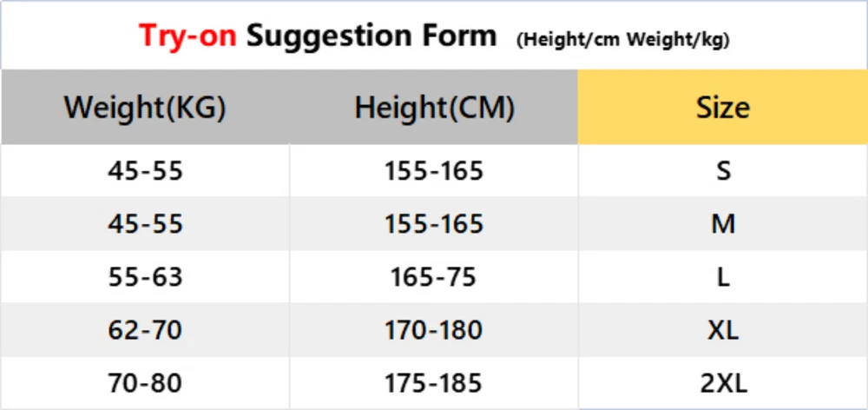Screen dimensions: 868x410
Task: Choose the XL size cell
Action: [x=722, y=330]
